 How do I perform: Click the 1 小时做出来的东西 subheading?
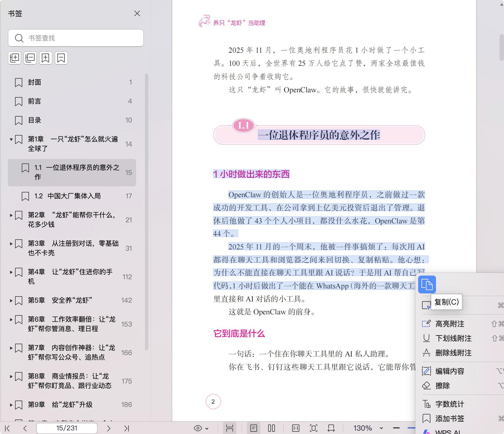click(x=251, y=174)
